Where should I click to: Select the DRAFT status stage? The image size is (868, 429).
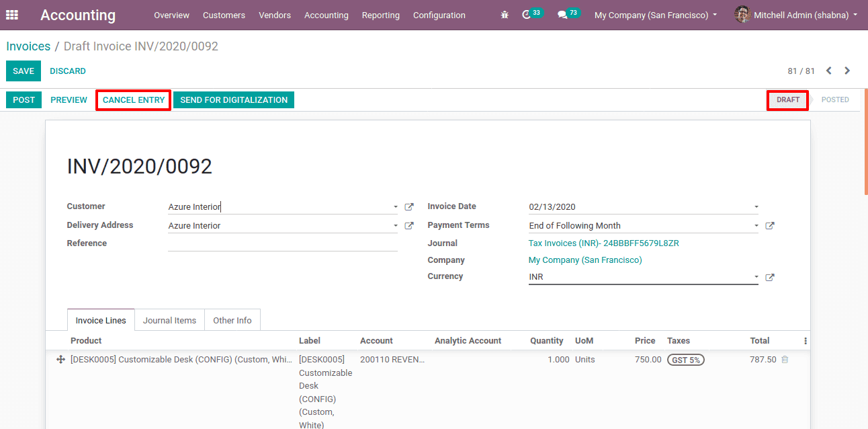pos(788,100)
